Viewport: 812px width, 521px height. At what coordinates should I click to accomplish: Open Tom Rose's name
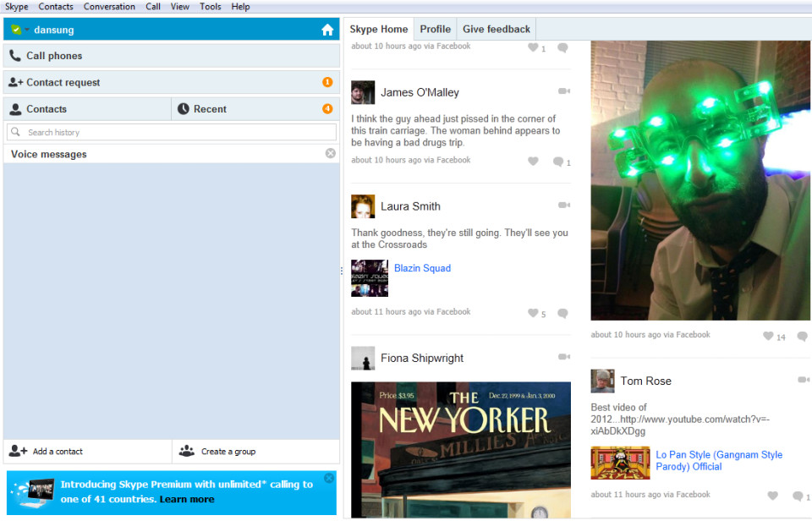645,381
